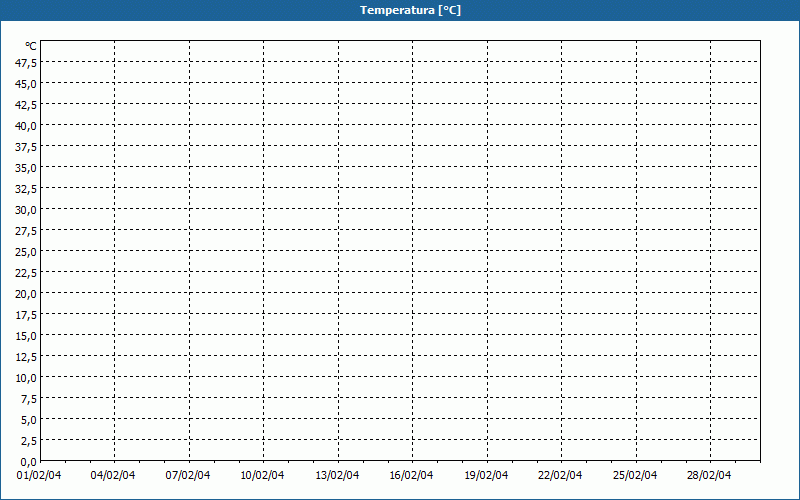Image resolution: width=800 pixels, height=500 pixels.
Task: Click the 22/02/04 date label
Action: pos(560,476)
